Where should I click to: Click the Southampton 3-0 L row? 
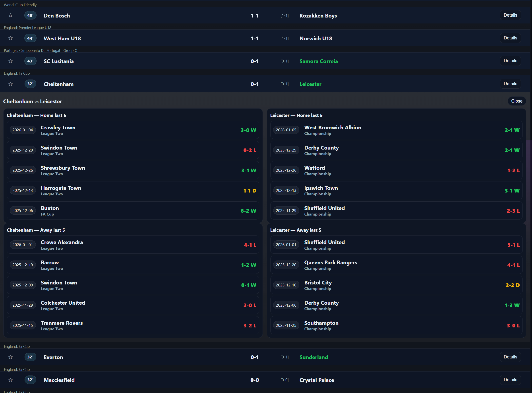[396, 326]
